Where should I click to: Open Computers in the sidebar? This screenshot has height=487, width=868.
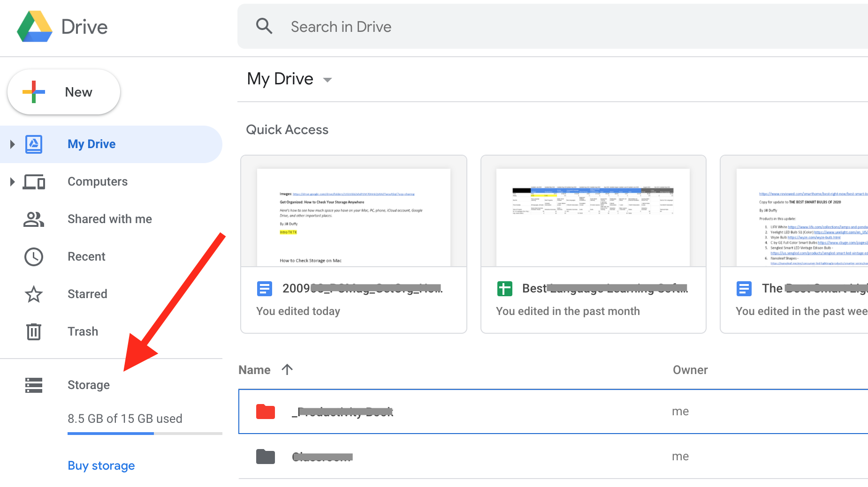point(97,181)
